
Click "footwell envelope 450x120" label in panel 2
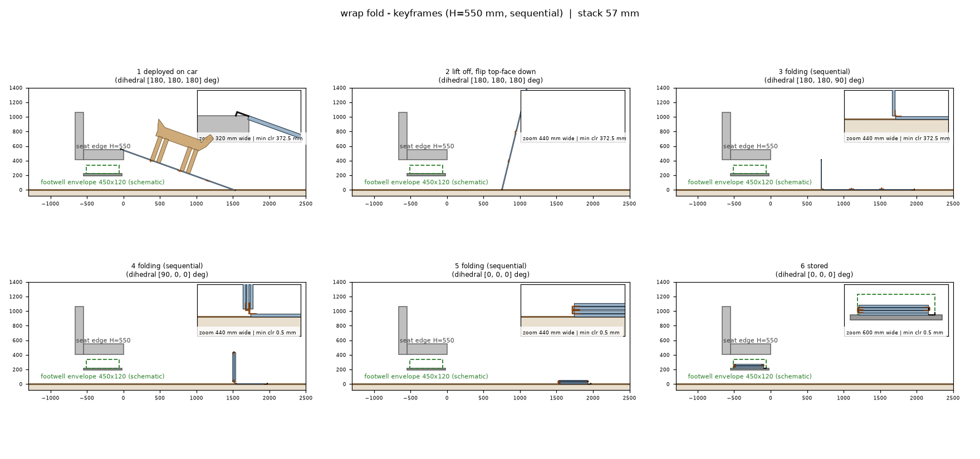[x=426, y=182]
